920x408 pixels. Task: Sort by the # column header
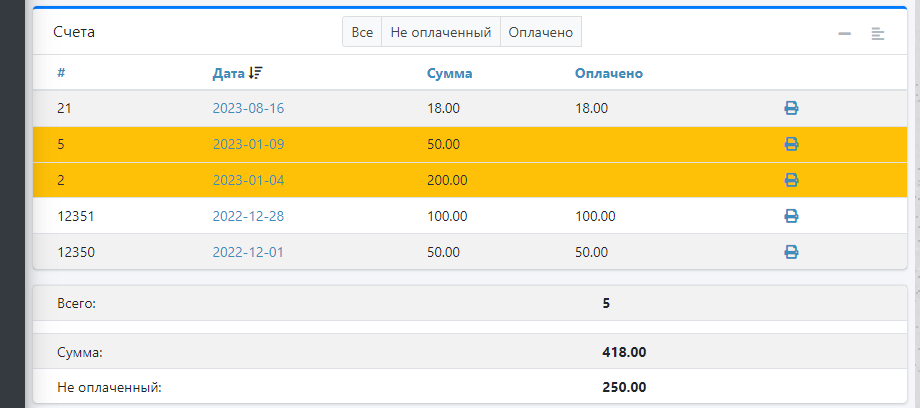(x=62, y=73)
